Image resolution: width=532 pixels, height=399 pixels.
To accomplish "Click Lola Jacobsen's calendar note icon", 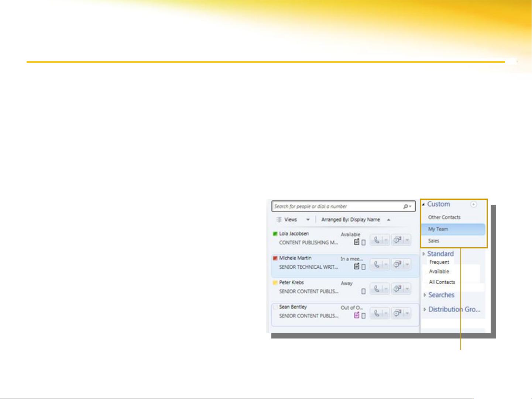I will 357,242.
